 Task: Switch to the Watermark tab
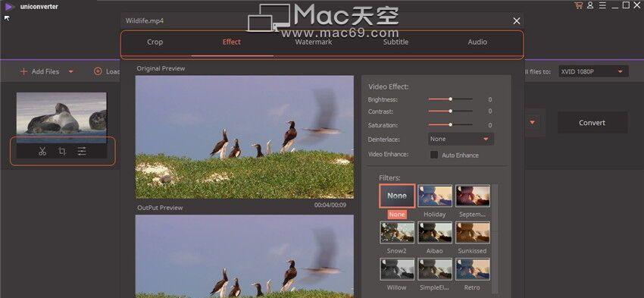pyautogui.click(x=314, y=42)
